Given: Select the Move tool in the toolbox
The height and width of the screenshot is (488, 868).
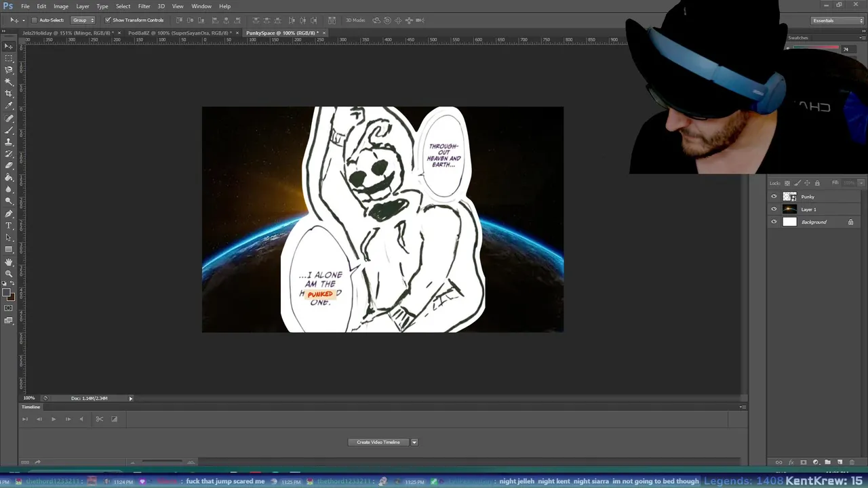Looking at the screenshot, I should [9, 46].
